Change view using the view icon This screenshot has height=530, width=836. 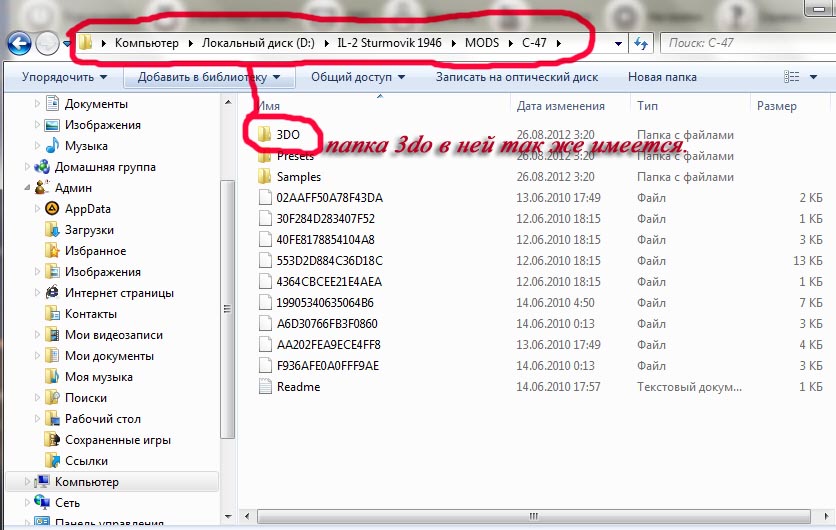tap(791, 77)
